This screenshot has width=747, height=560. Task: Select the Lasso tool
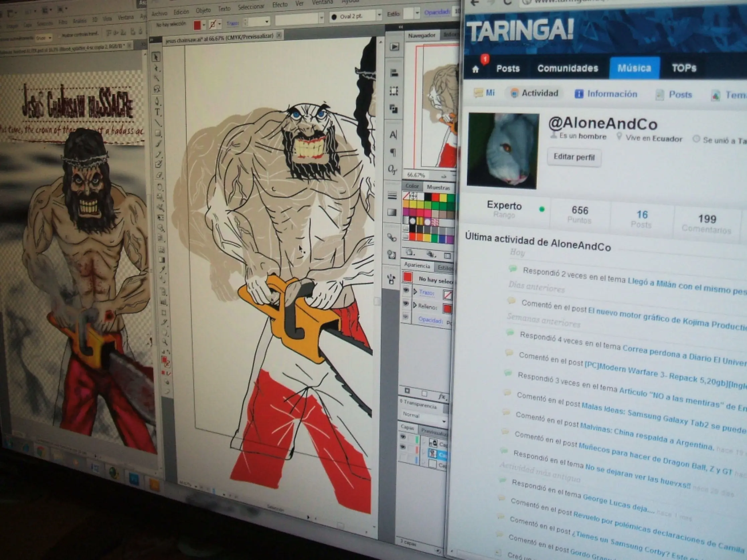pyautogui.click(x=157, y=89)
